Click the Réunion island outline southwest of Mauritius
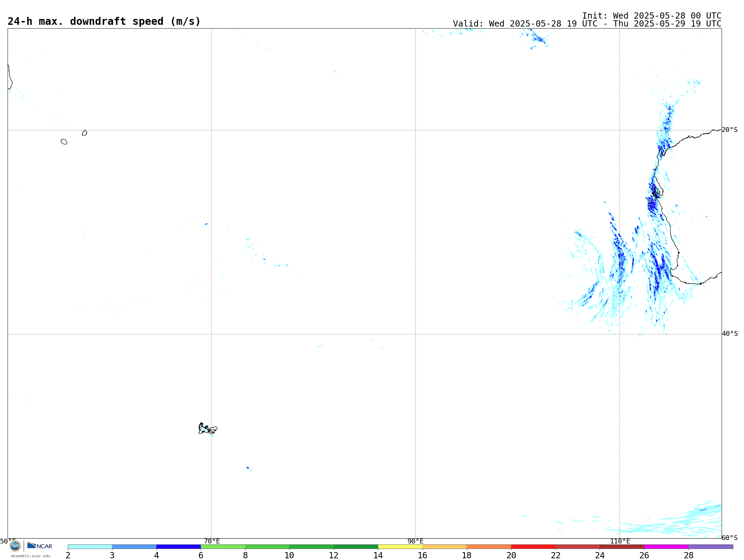Image resolution: width=744 pixels, height=560 pixels. 64,142
